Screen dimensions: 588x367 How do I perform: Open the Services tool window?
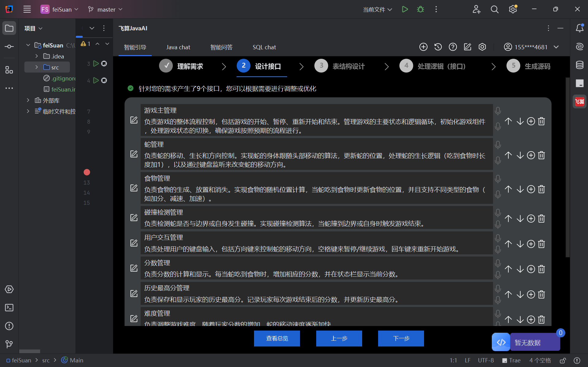click(9, 289)
